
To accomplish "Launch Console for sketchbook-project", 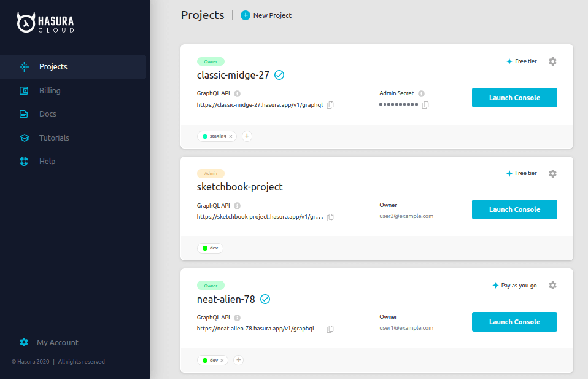I will coord(514,209).
